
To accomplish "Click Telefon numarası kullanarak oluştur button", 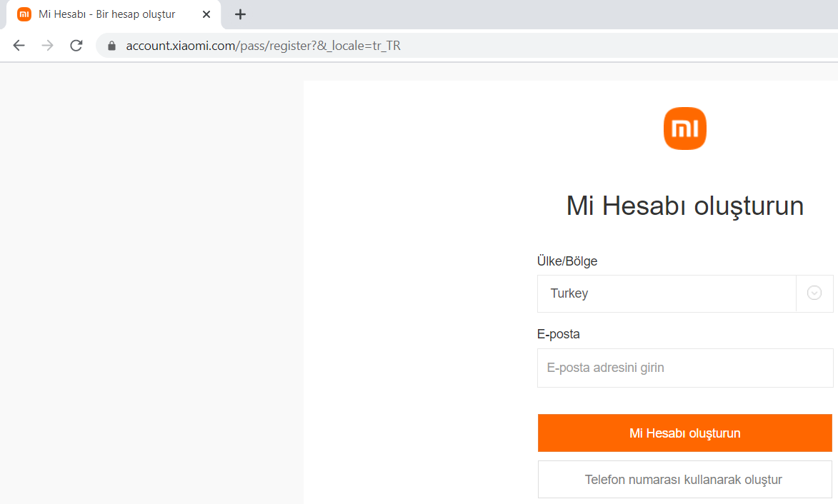I will (x=684, y=480).
